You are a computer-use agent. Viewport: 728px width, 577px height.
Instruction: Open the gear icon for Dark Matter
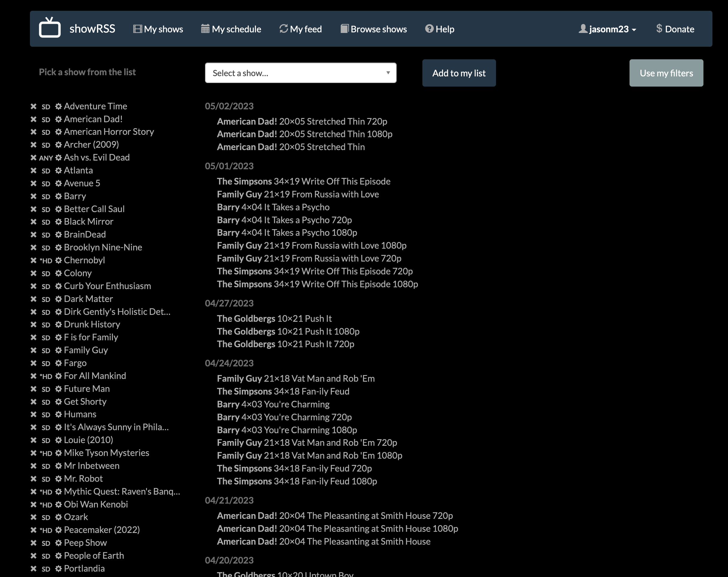click(x=58, y=299)
